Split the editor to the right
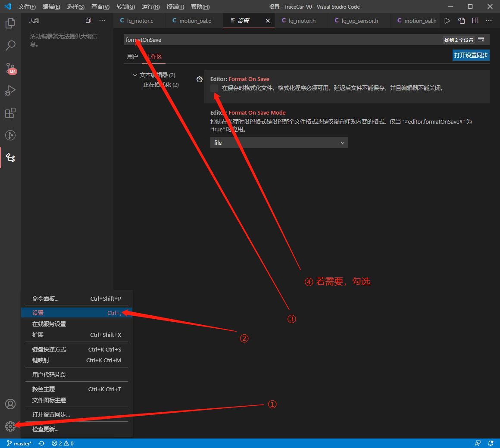 point(475,21)
